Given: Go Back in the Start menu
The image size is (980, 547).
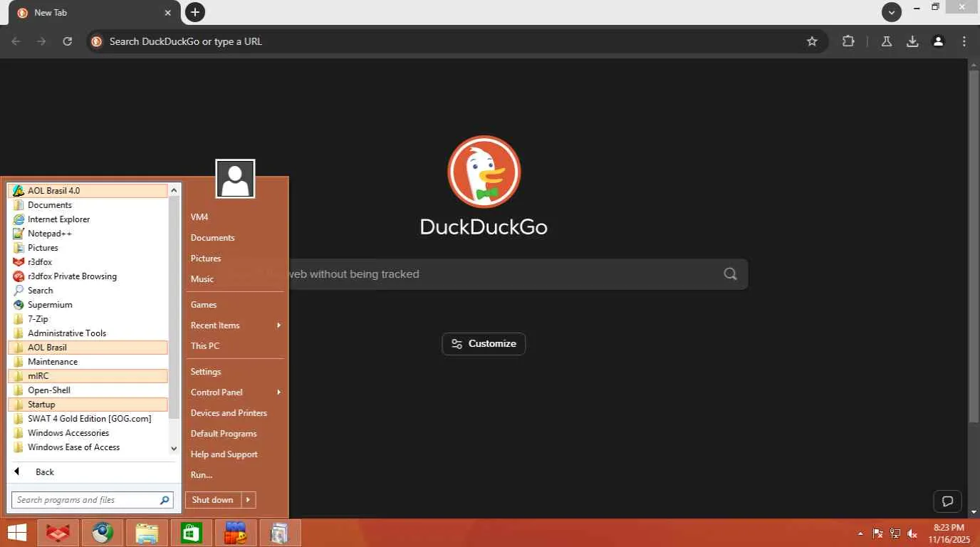Looking at the screenshot, I should click(93, 472).
